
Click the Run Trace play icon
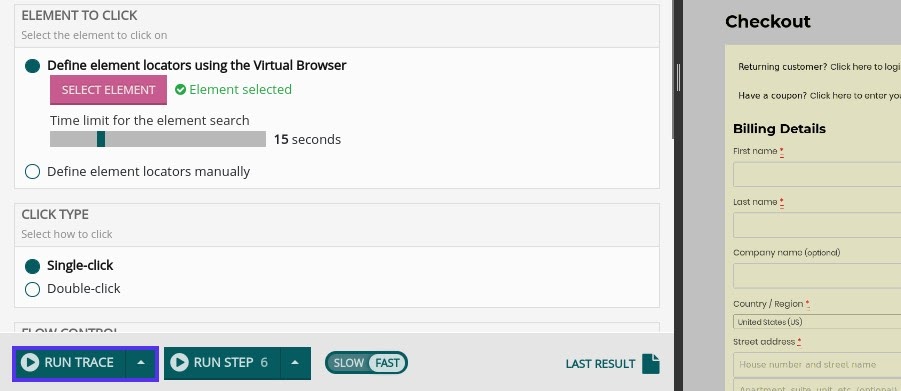[x=30, y=362]
